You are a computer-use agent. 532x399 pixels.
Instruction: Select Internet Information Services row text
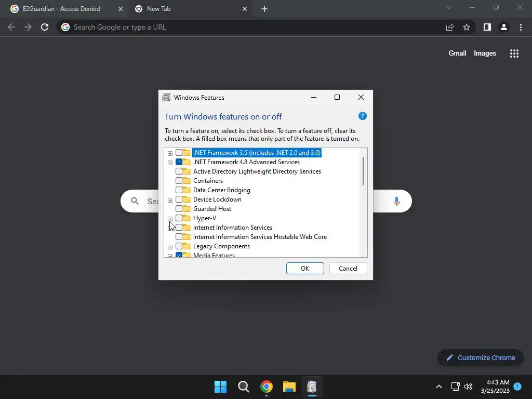232,228
